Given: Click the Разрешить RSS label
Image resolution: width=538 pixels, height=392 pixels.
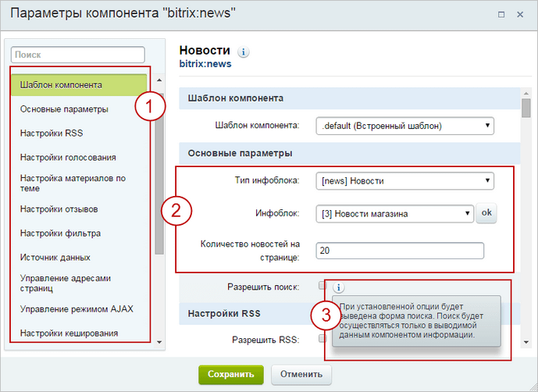Looking at the screenshot, I should tap(265, 340).
